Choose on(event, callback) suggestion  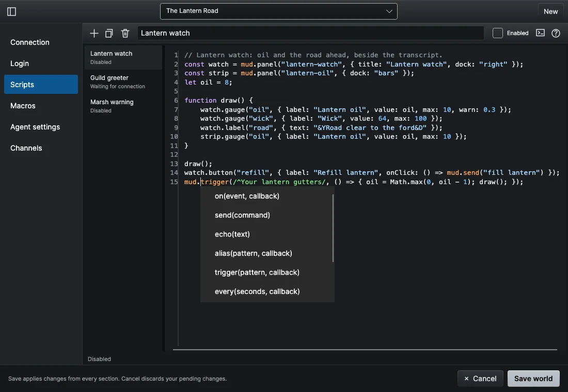click(x=267, y=196)
